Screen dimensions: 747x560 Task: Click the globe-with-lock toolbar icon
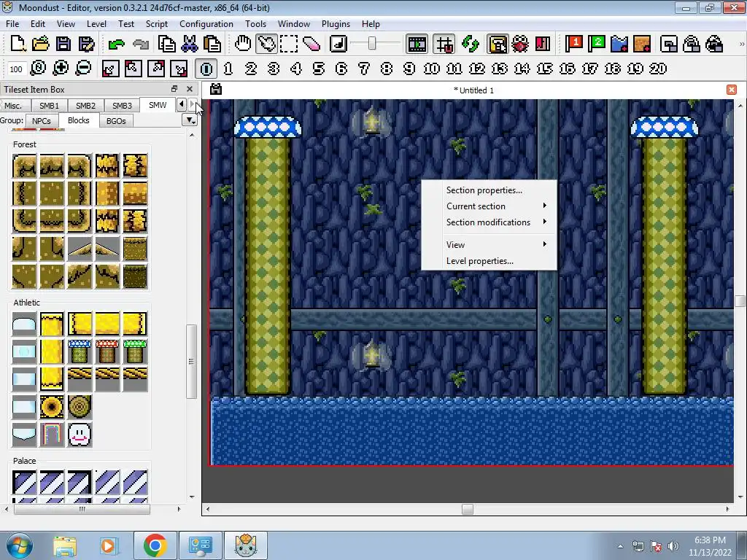click(715, 44)
